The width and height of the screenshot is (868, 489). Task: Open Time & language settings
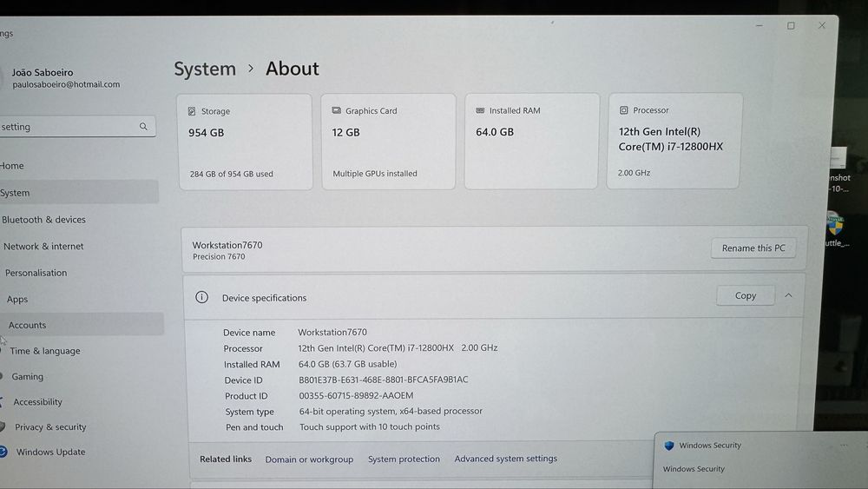(45, 351)
